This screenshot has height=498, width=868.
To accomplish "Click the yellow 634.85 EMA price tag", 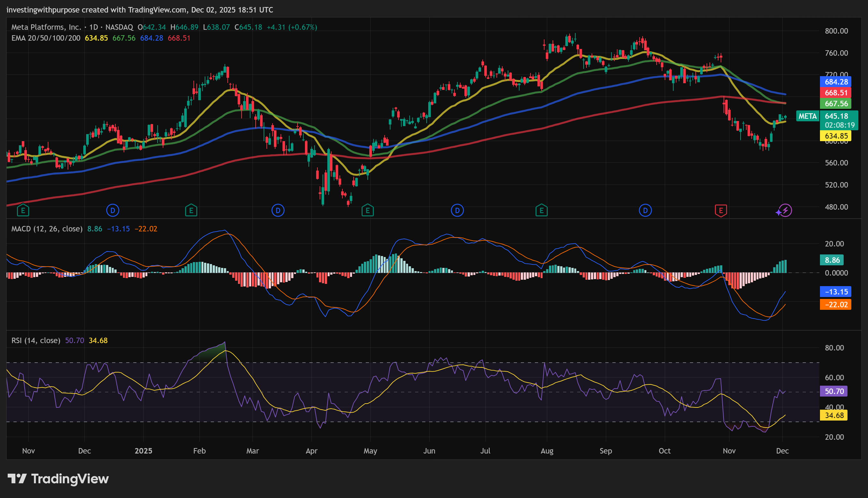I will pyautogui.click(x=835, y=136).
